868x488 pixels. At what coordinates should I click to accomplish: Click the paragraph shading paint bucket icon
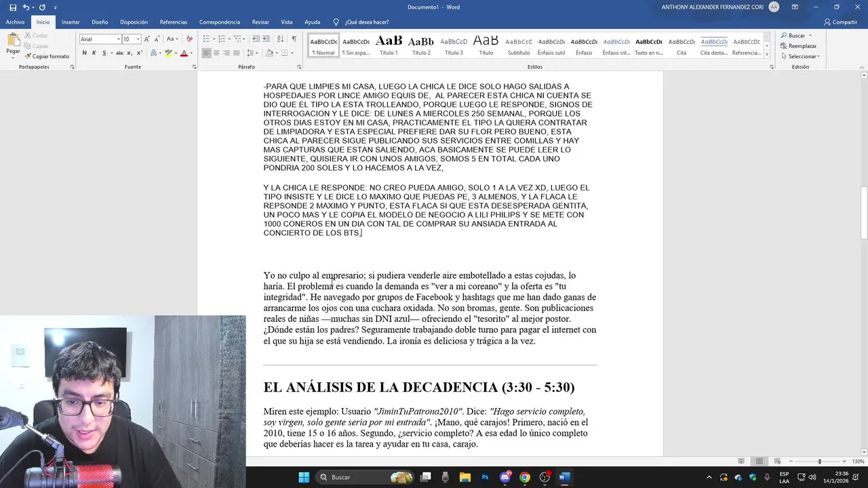click(x=269, y=53)
